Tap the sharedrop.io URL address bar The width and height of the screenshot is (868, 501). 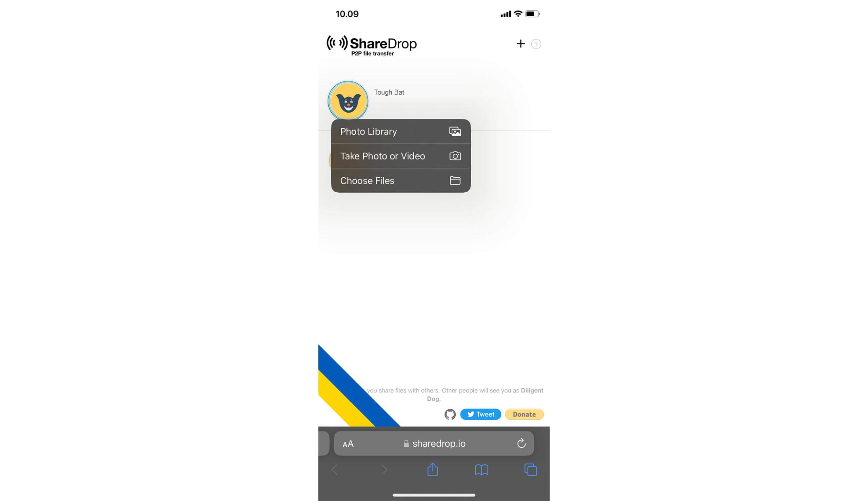[433, 443]
